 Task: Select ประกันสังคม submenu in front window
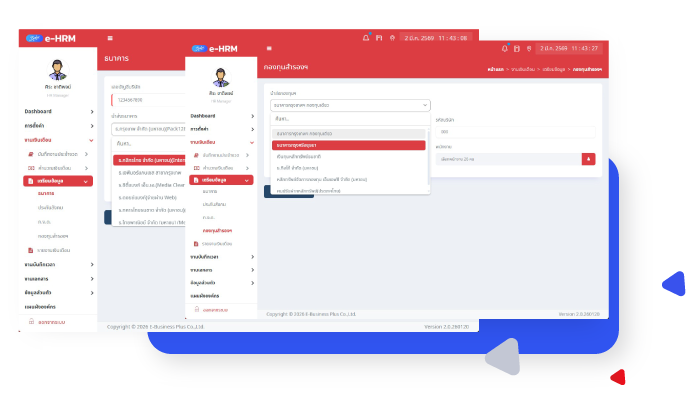coord(214,204)
